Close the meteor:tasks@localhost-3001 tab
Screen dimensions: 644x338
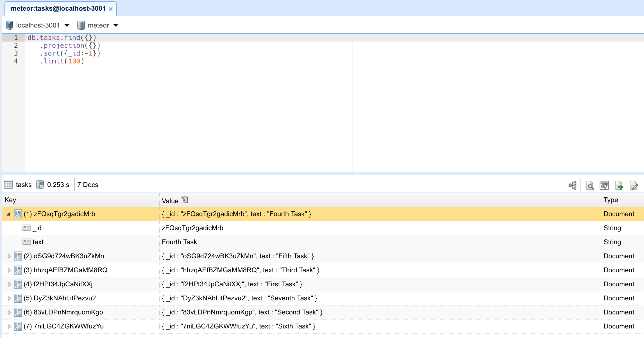point(111,9)
